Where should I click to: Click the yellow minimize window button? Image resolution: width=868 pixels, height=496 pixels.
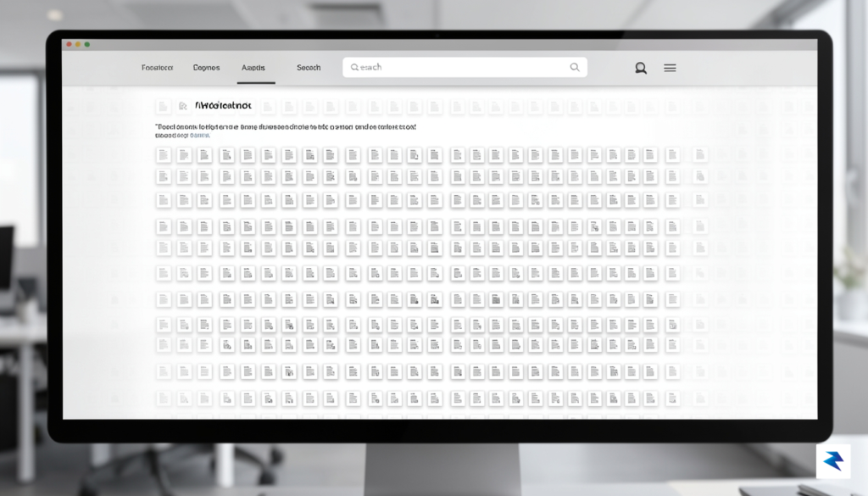pos(78,44)
